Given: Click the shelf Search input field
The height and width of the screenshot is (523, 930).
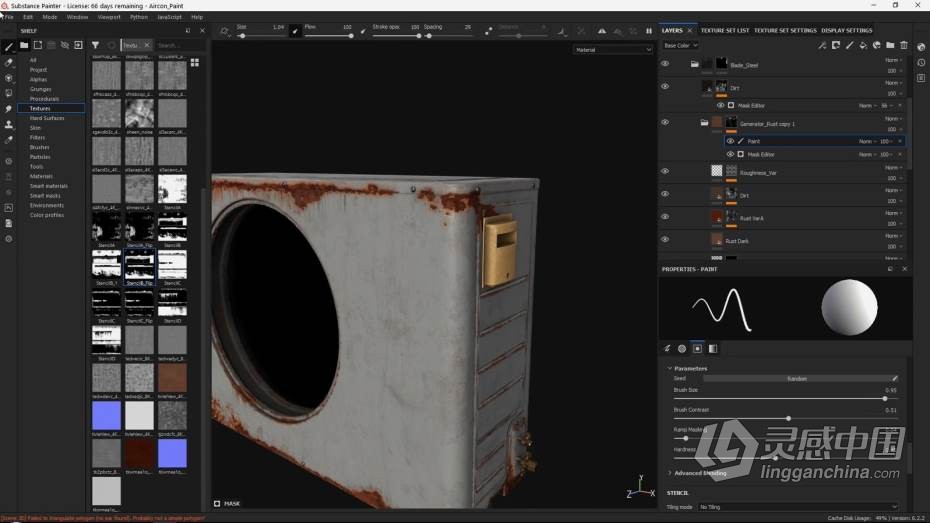Looking at the screenshot, I should [x=179, y=45].
